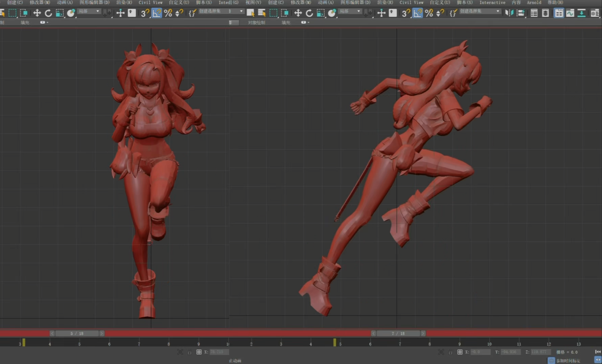Open Select by Name beside Select Object
602x364 pixels.
pos(262,13)
